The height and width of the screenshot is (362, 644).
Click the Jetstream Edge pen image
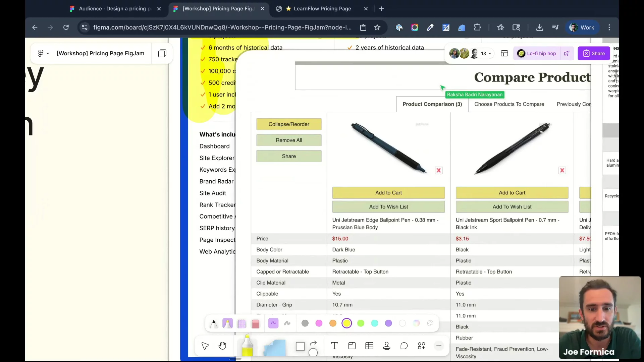click(388, 148)
